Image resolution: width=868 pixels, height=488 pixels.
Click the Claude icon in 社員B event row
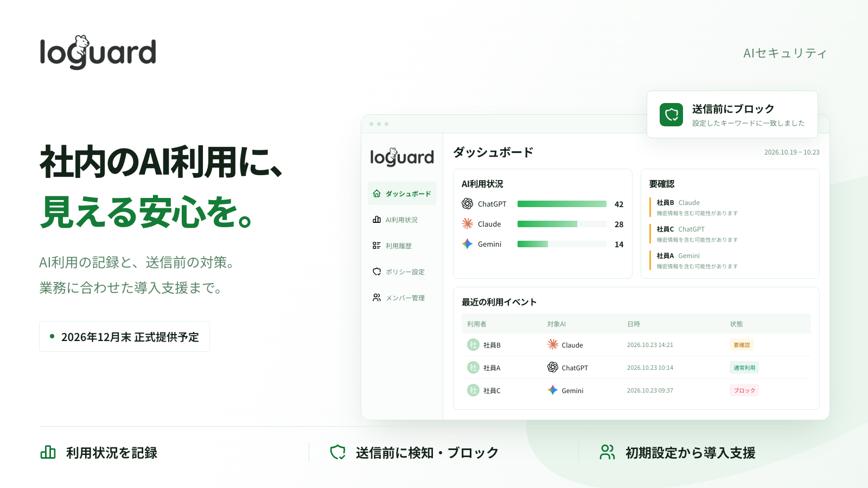pos(553,344)
